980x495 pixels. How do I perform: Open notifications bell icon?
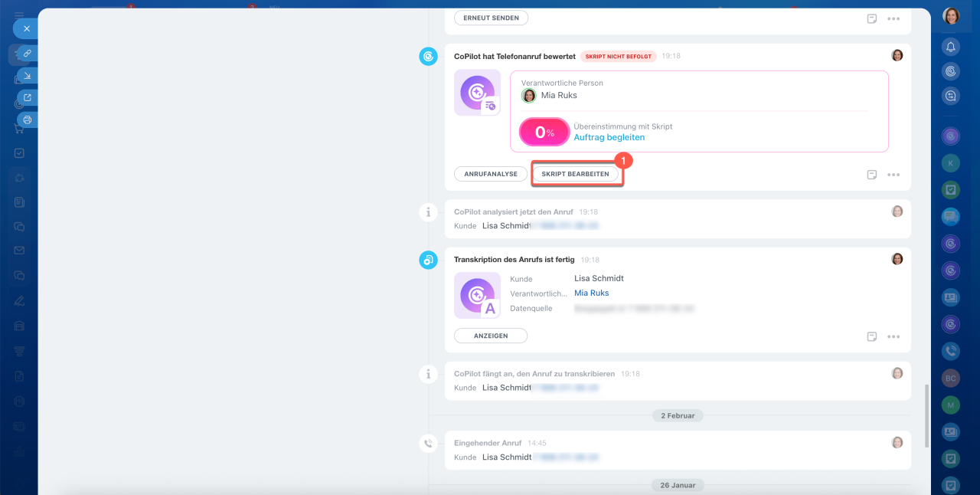951,48
